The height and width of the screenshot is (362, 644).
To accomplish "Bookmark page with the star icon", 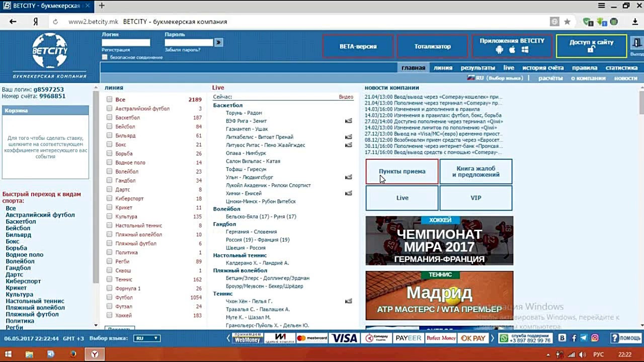I will pyautogui.click(x=567, y=22).
